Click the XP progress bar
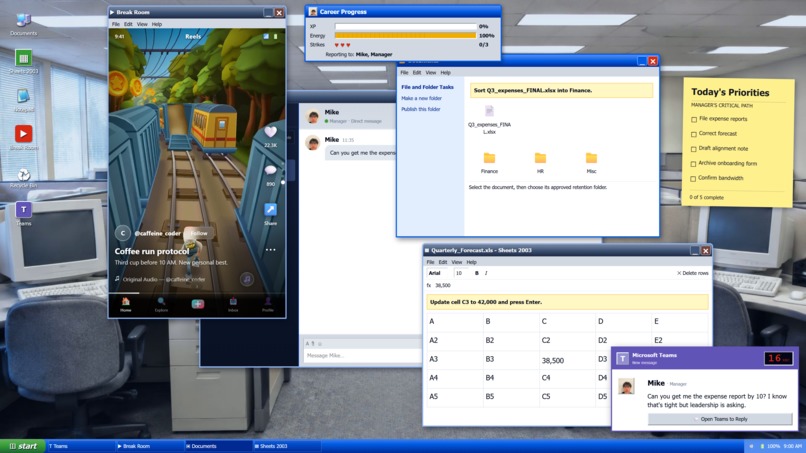806x453 pixels. [405, 26]
